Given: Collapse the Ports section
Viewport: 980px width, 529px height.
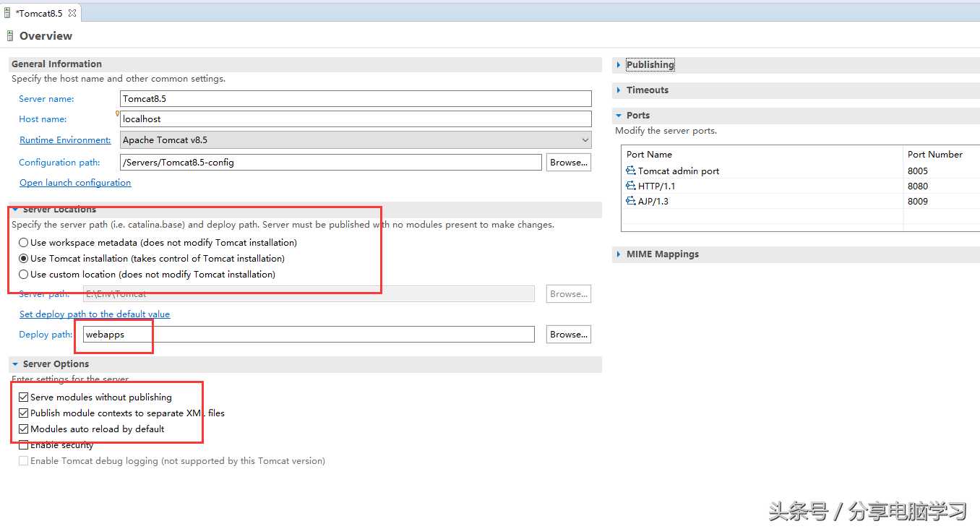Looking at the screenshot, I should (619, 116).
